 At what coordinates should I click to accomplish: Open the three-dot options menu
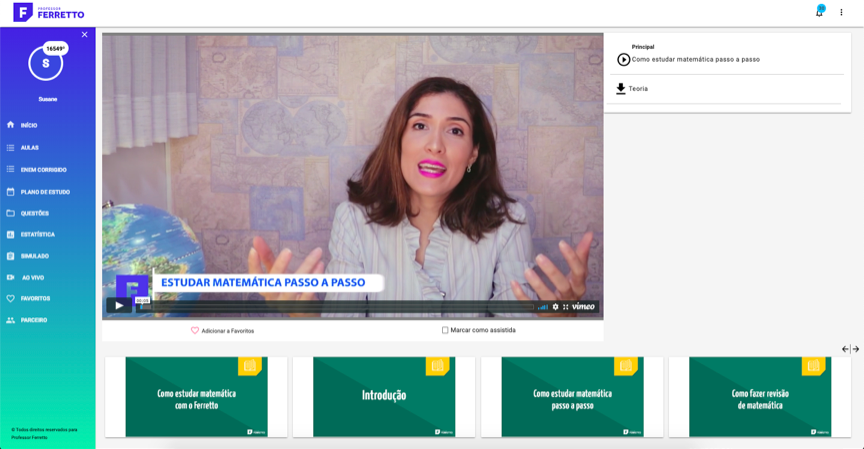click(x=841, y=13)
